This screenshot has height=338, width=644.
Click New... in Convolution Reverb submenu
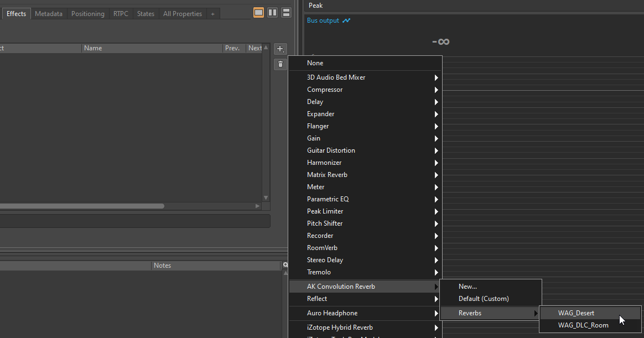(468, 287)
